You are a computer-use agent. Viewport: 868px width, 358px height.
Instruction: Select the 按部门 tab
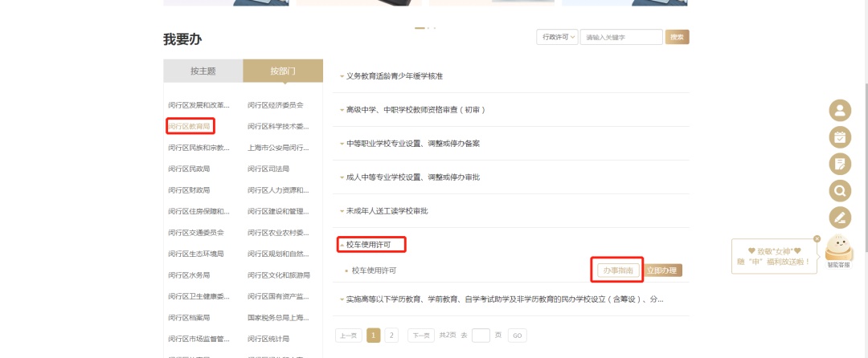point(282,71)
